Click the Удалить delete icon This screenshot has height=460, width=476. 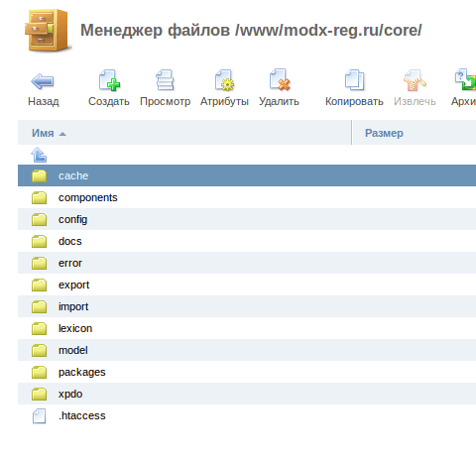point(280,79)
